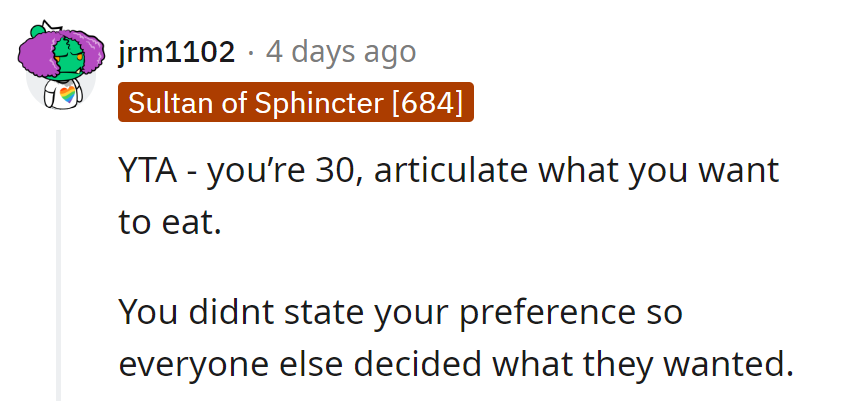
Task: Click the word "preference" in the comment
Action: point(547,312)
